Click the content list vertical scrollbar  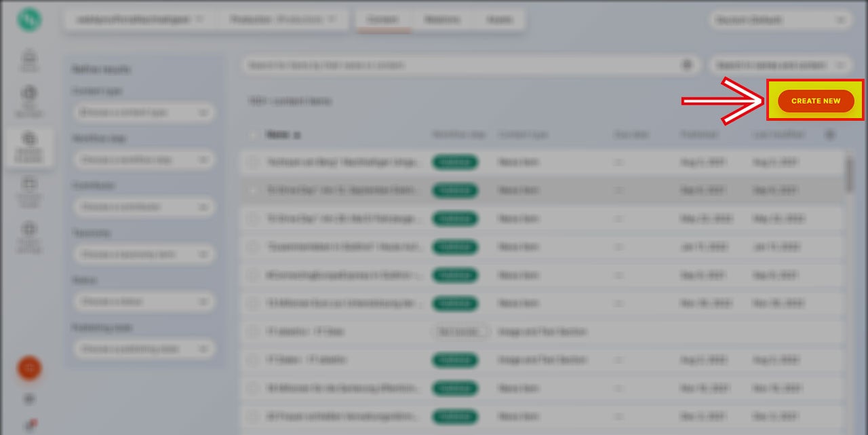pyautogui.click(x=849, y=174)
